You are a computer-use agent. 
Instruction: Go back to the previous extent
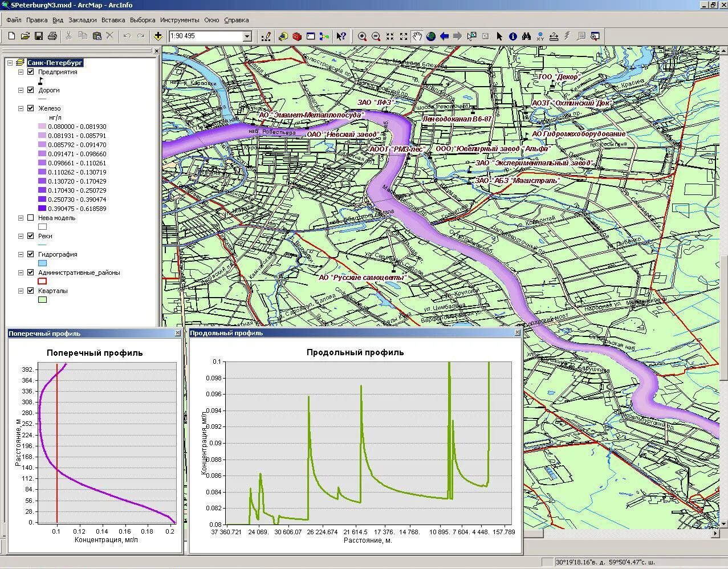pyautogui.click(x=445, y=36)
